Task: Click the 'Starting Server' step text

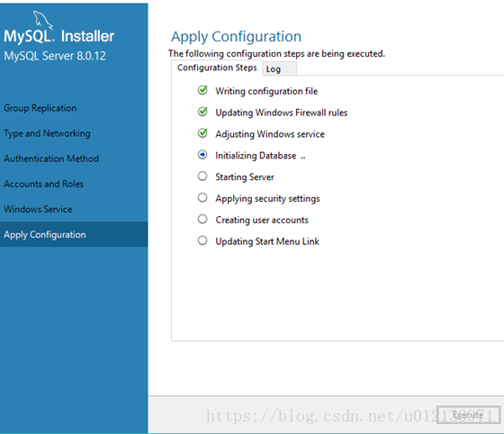Action: point(245,177)
